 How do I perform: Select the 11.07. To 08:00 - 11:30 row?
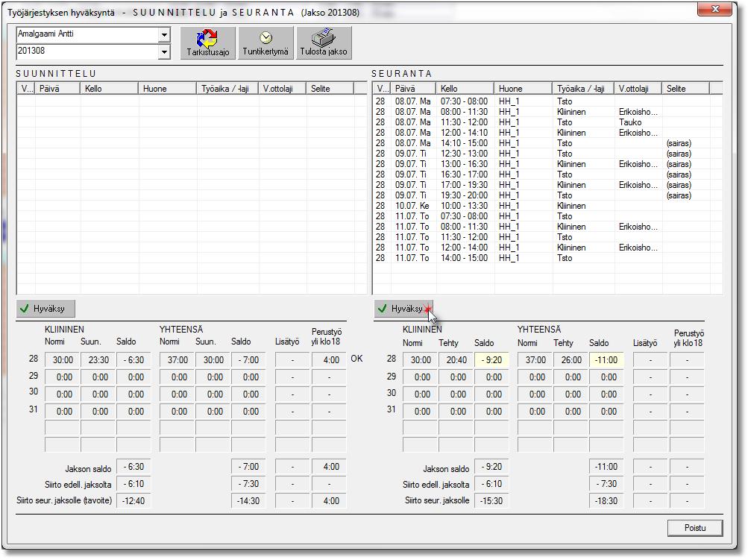coord(547,227)
